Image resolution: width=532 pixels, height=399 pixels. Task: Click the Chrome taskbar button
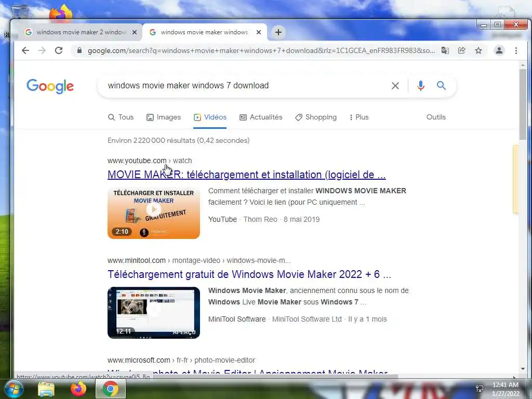[111, 389]
